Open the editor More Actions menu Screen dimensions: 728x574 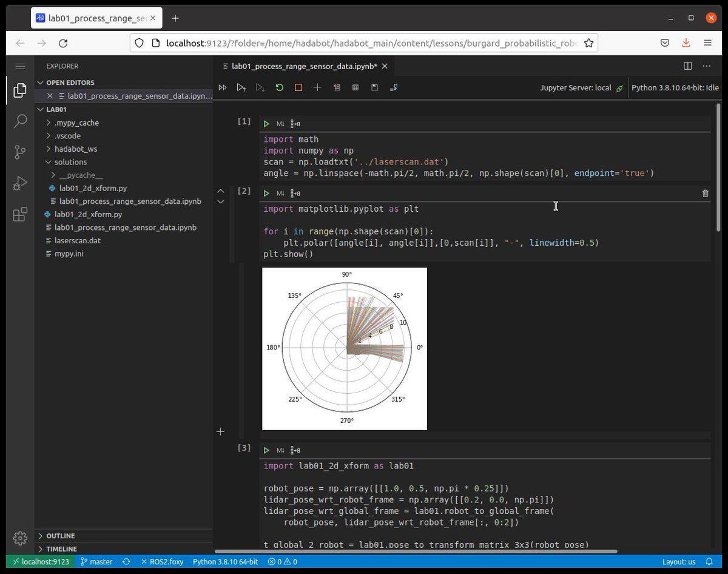click(706, 66)
